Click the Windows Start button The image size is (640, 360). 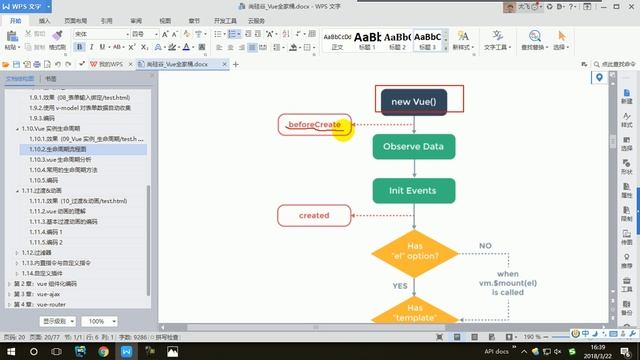click(x=11, y=351)
